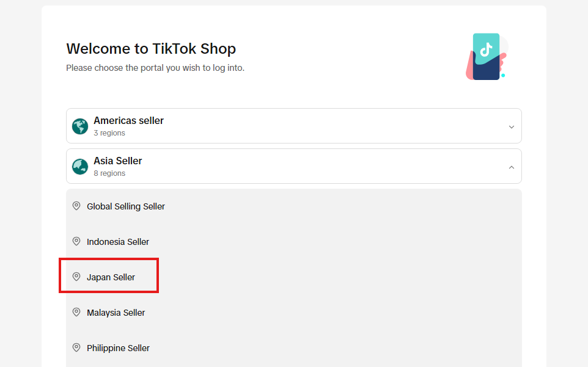Viewport: 588px width, 367px height.
Task: Select the Philippine Seller portal
Action: (118, 348)
